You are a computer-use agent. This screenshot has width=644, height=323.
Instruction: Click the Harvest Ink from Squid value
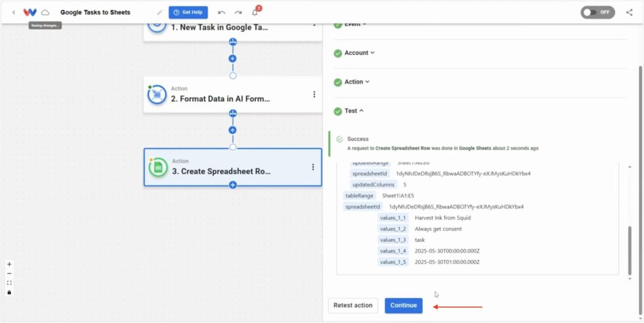(x=443, y=218)
